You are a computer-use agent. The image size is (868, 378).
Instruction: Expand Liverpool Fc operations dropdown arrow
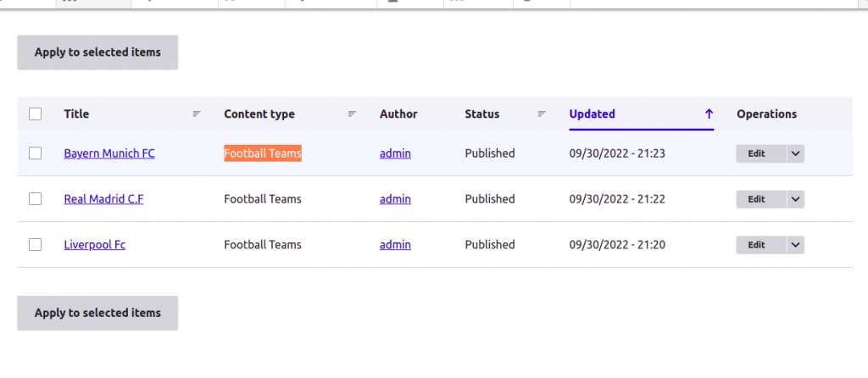coord(795,245)
